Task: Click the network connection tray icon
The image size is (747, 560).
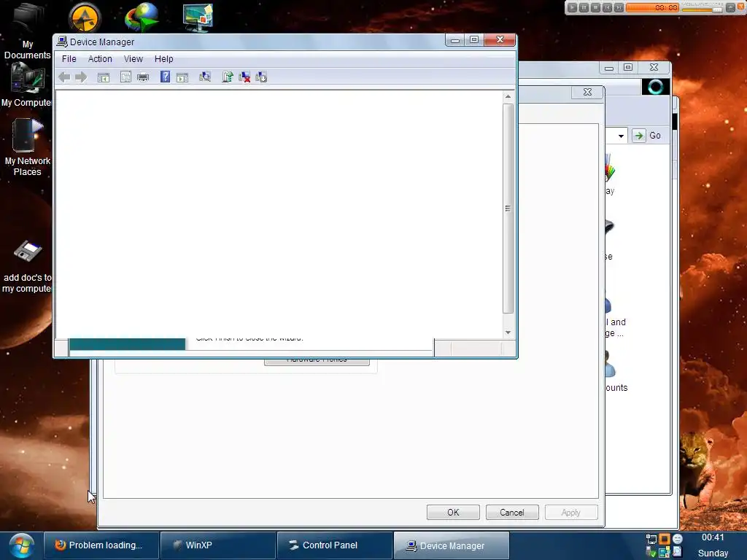Action: [651, 539]
